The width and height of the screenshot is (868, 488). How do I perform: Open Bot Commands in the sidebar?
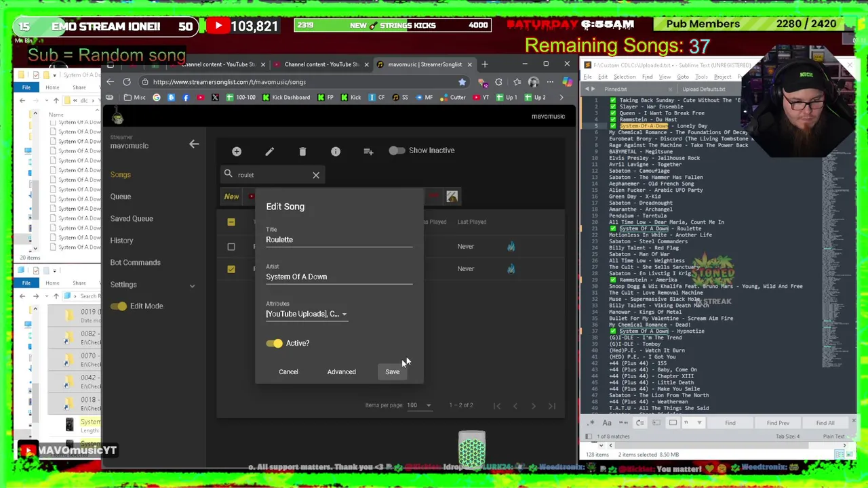point(136,262)
